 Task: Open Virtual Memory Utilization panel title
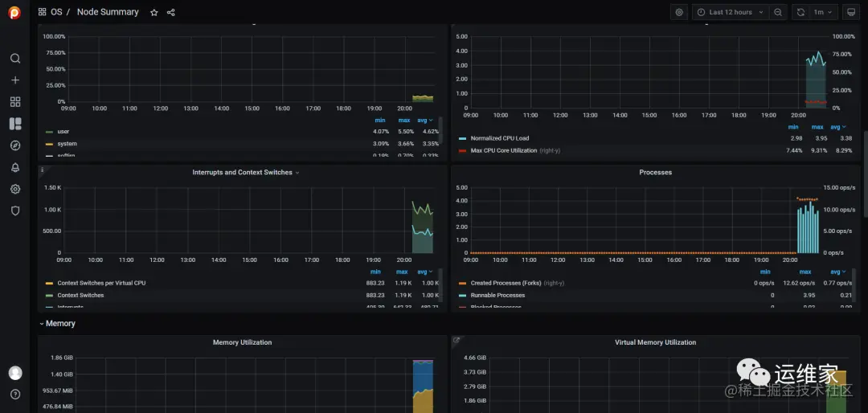point(656,342)
